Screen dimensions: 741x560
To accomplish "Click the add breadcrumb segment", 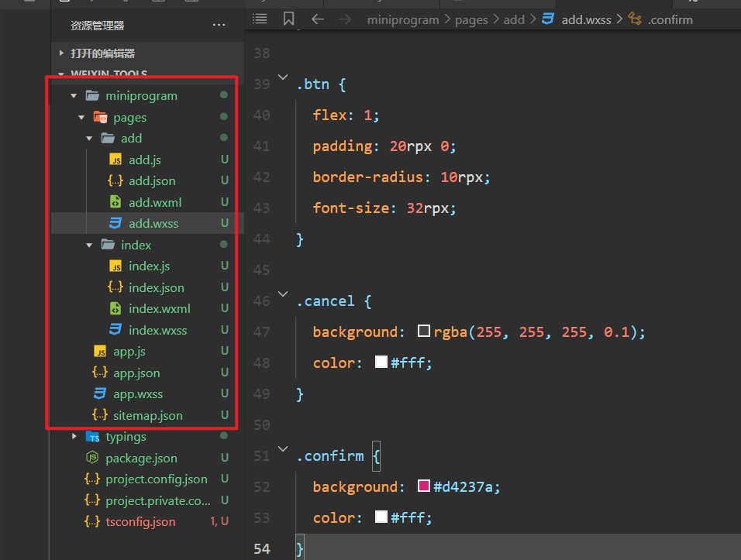I will (514, 20).
